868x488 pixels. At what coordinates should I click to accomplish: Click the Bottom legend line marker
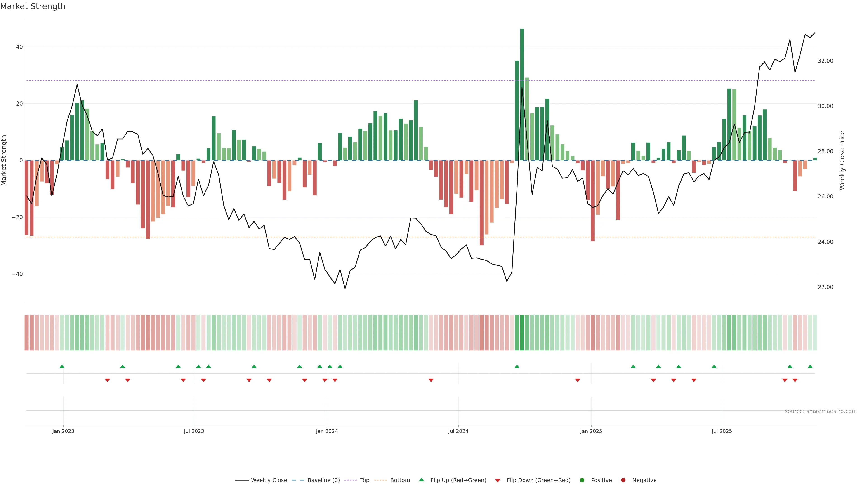coord(380,480)
